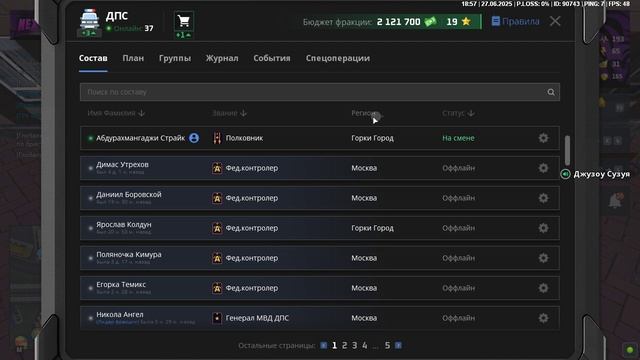This screenshot has width=640, height=360.
Task: Open settings gear for Димас Утрехов
Action: [543, 168]
